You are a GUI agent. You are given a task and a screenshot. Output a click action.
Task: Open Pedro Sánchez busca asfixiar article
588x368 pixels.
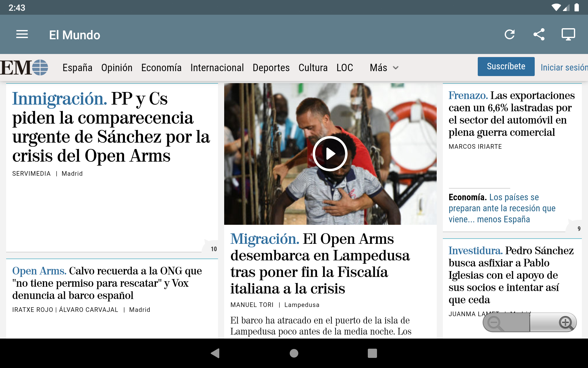click(511, 275)
